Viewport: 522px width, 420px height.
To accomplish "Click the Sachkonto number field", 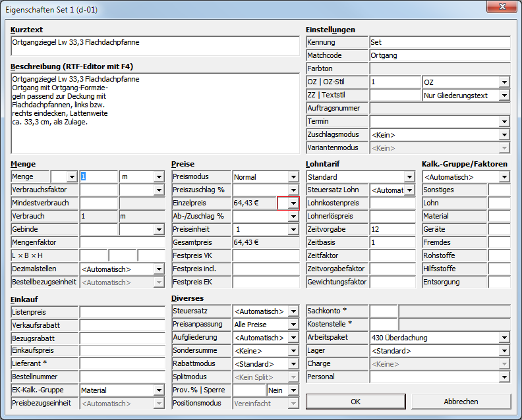I will point(384,311).
